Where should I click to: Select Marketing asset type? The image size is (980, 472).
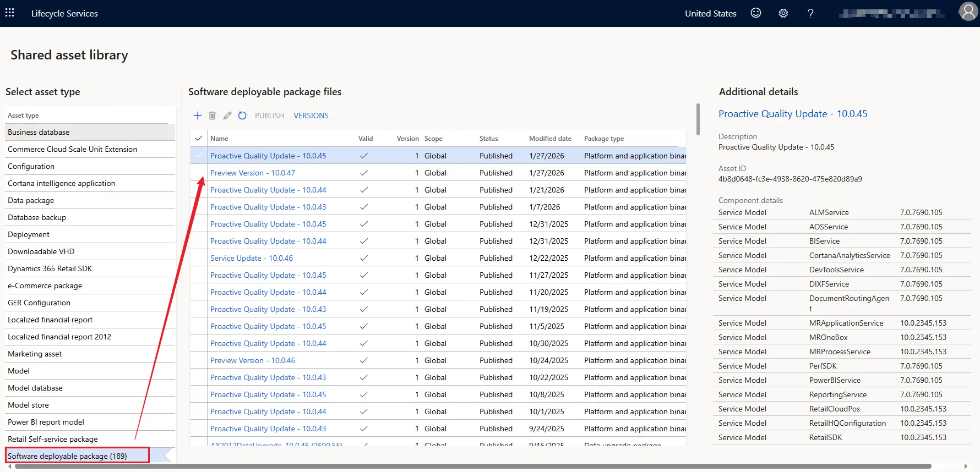tap(90, 354)
